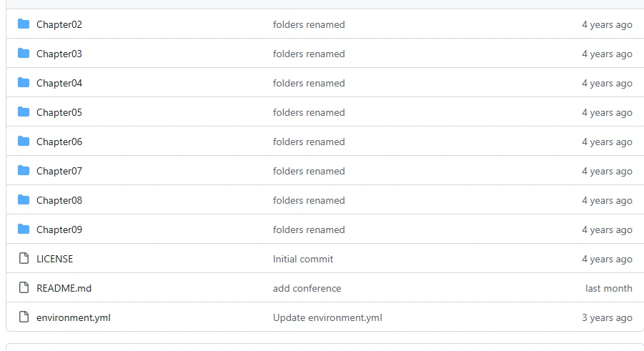
Task: Click the Chapter06 folder icon
Action: tap(24, 142)
